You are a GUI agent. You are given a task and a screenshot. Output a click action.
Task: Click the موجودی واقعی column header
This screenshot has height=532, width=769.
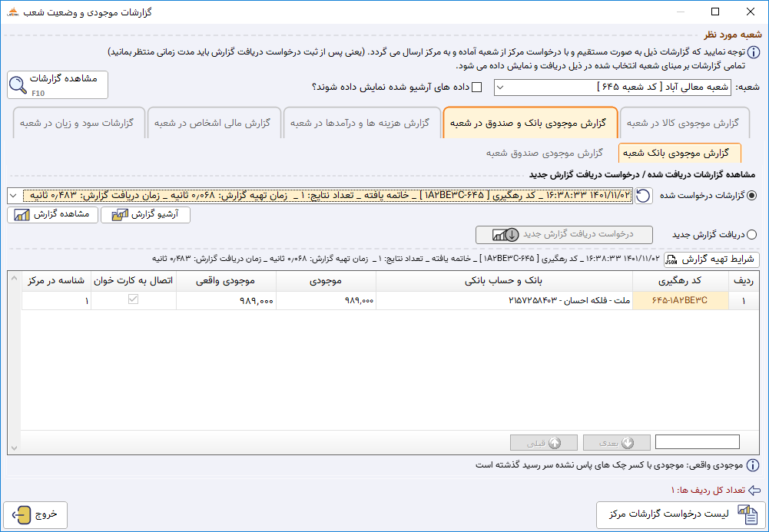pyautogui.click(x=226, y=281)
